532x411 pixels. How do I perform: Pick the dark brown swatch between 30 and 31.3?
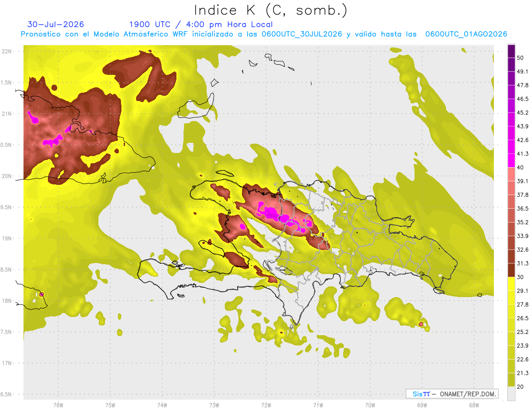click(511, 270)
